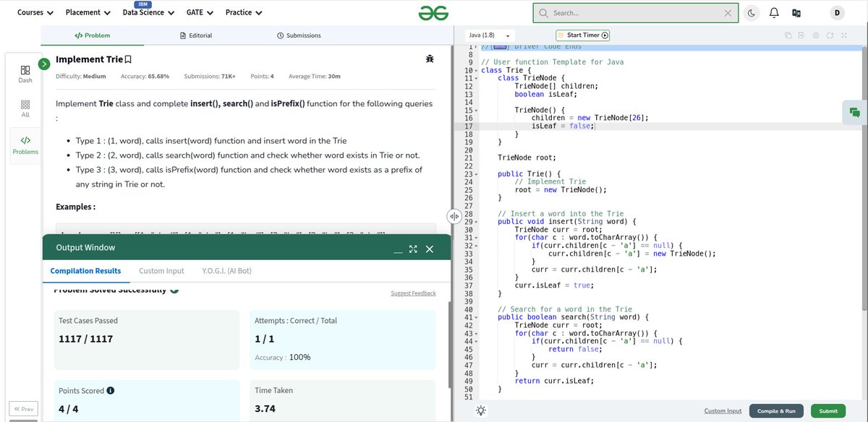This screenshot has width=868, height=422.
Task: Click the play icon on Start Timer
Action: [x=605, y=35]
